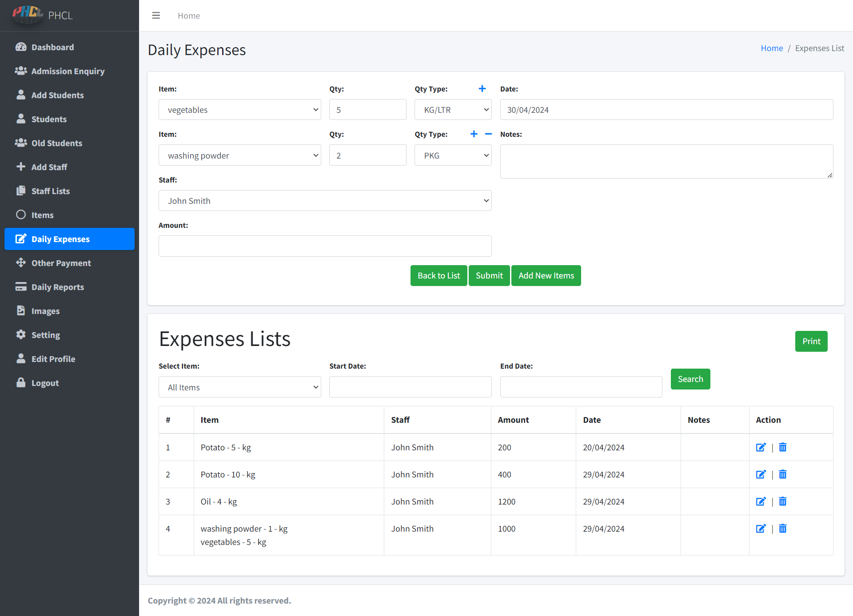Go to Staff Lists menu item

pos(50,191)
